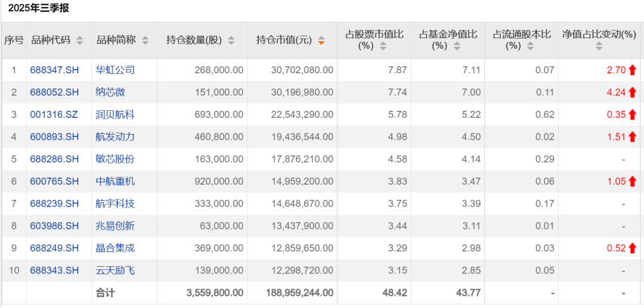Open 兆易创新 stock name link
644x308 pixels.
(x=116, y=226)
